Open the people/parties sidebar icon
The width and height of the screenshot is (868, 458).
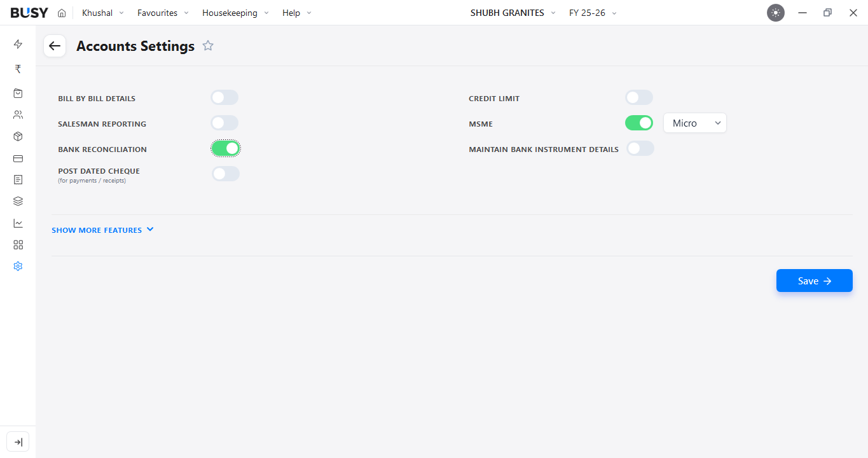(x=18, y=115)
